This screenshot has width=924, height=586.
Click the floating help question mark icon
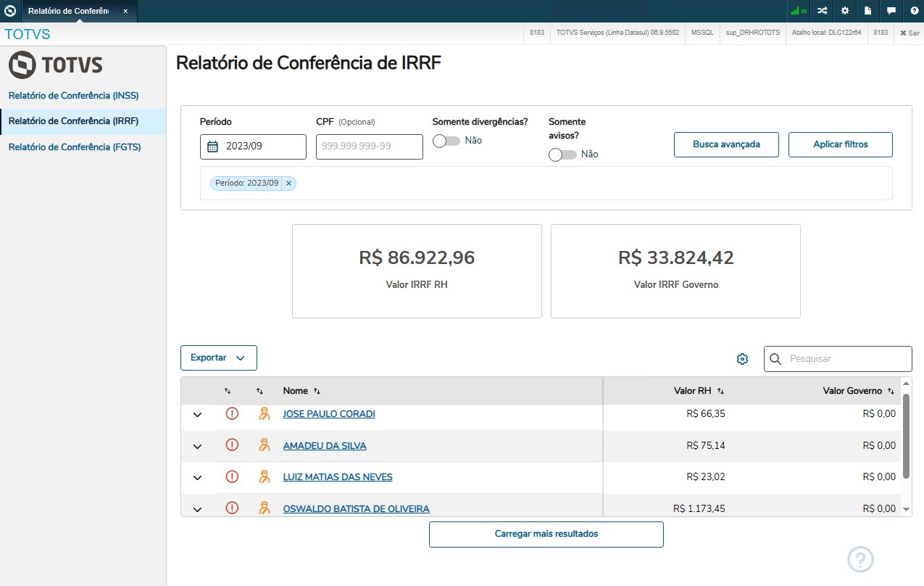[860, 559]
